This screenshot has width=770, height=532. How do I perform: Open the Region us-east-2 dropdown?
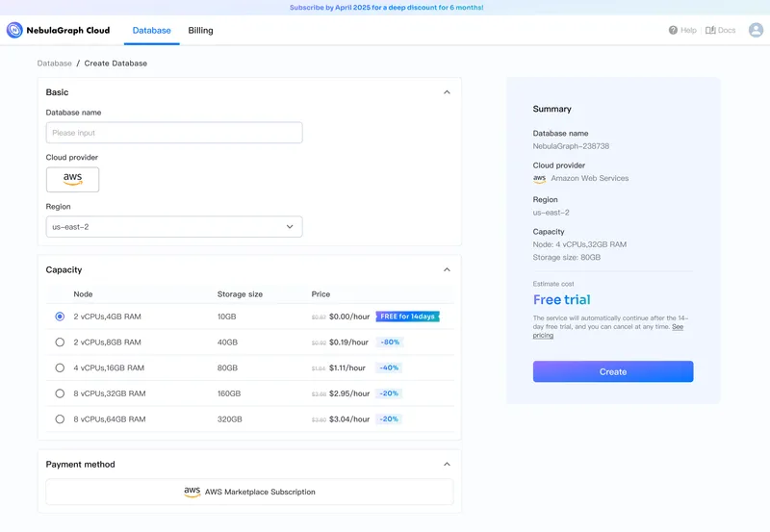(174, 227)
